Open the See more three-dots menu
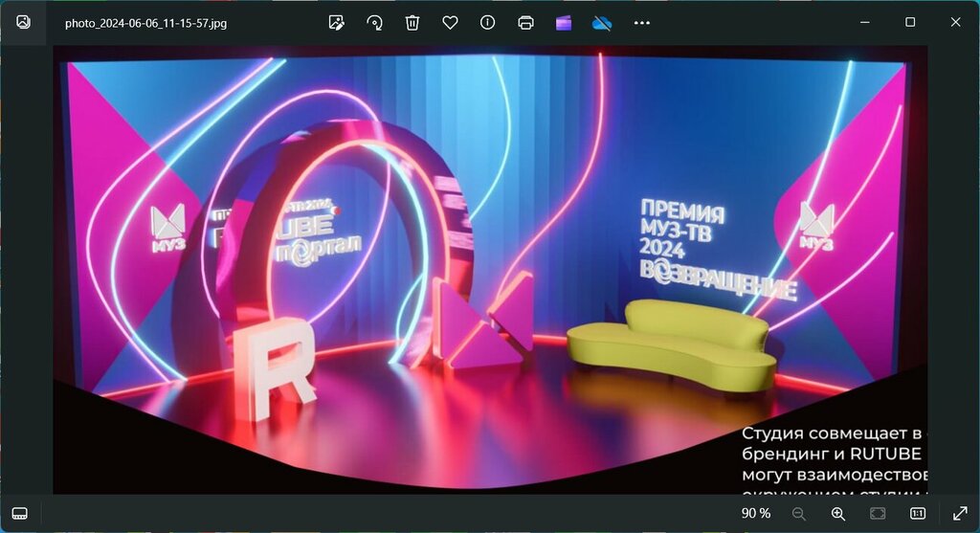Screen dimensions: 980x533 pyautogui.click(x=642, y=23)
